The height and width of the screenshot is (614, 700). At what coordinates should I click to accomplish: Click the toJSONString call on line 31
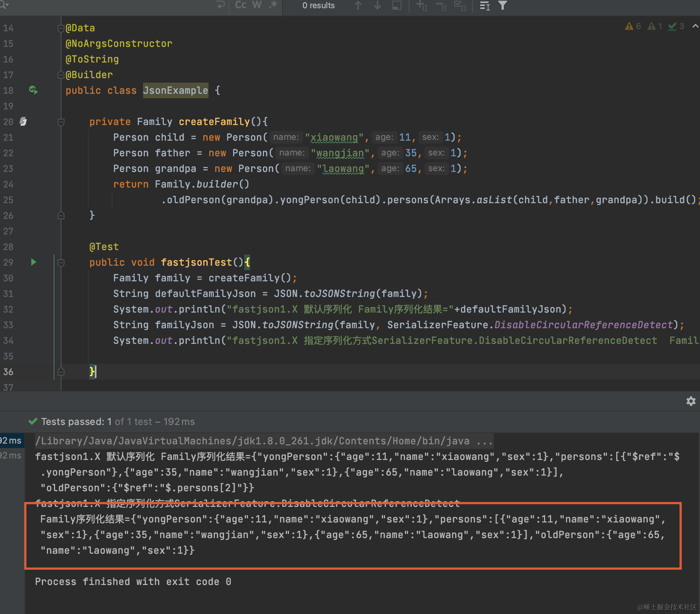coord(340,294)
